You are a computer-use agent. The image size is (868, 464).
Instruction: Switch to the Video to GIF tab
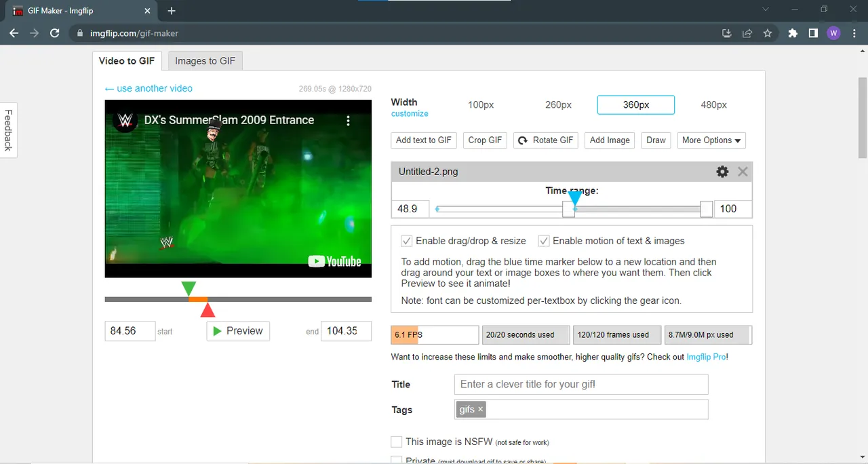[x=127, y=60]
